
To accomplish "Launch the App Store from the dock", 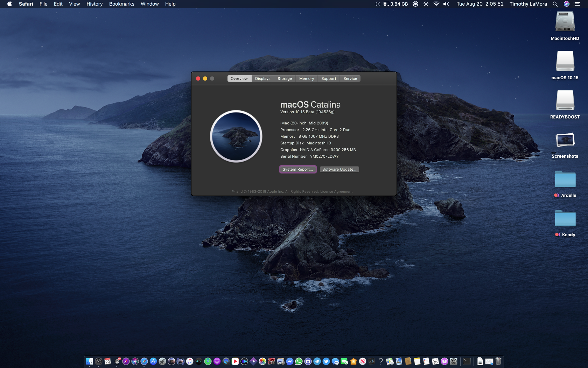I will point(153,361).
